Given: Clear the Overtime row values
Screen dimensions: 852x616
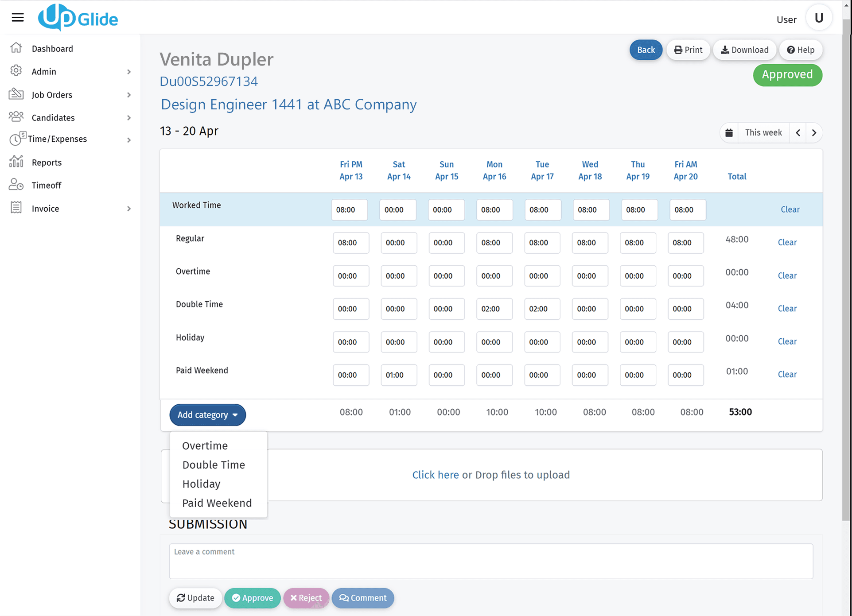Looking at the screenshot, I should click(787, 275).
